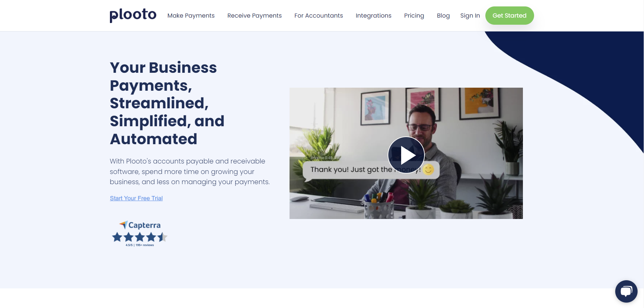Click Sign In link

pyautogui.click(x=470, y=16)
